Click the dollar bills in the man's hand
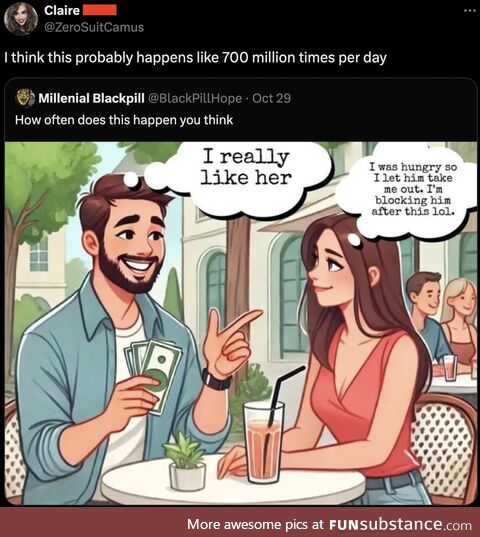This screenshot has width=480, height=537. pyautogui.click(x=154, y=373)
